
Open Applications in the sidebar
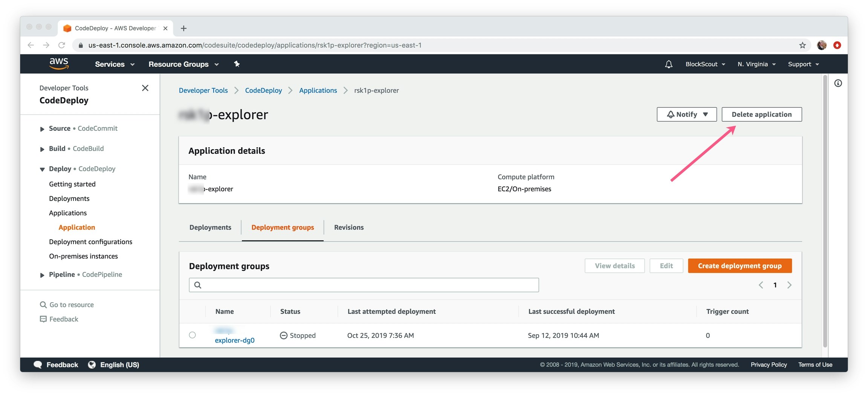click(68, 213)
